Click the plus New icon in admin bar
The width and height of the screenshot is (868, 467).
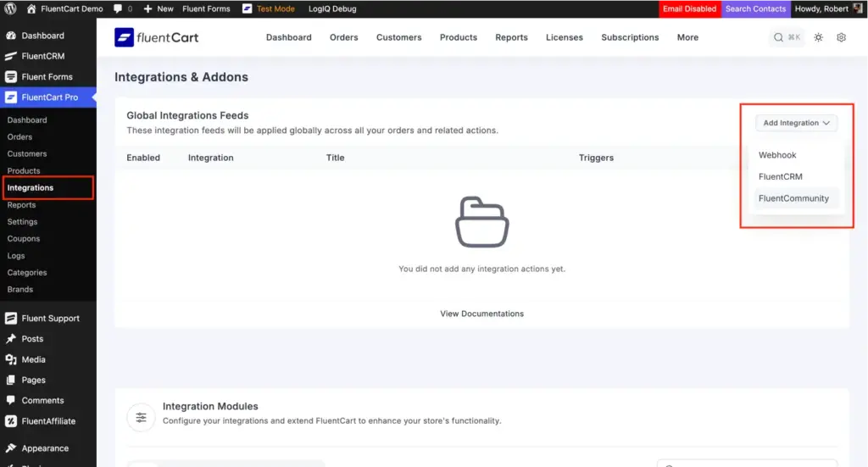pos(147,8)
